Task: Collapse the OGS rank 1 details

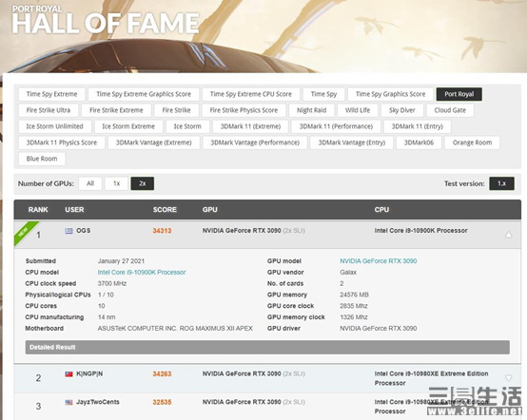Action: (x=509, y=235)
